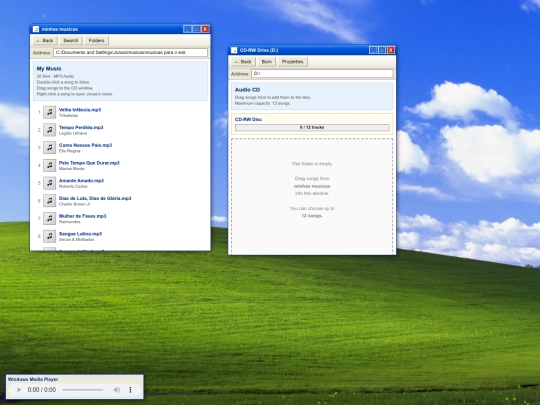The height and width of the screenshot is (405, 540).
Task: Select the file name Sangue Latino.mp3
Action: click(80, 234)
